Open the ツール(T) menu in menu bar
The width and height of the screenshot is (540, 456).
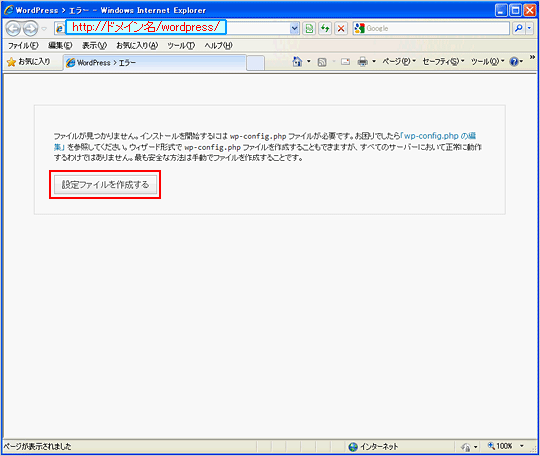coord(181,45)
